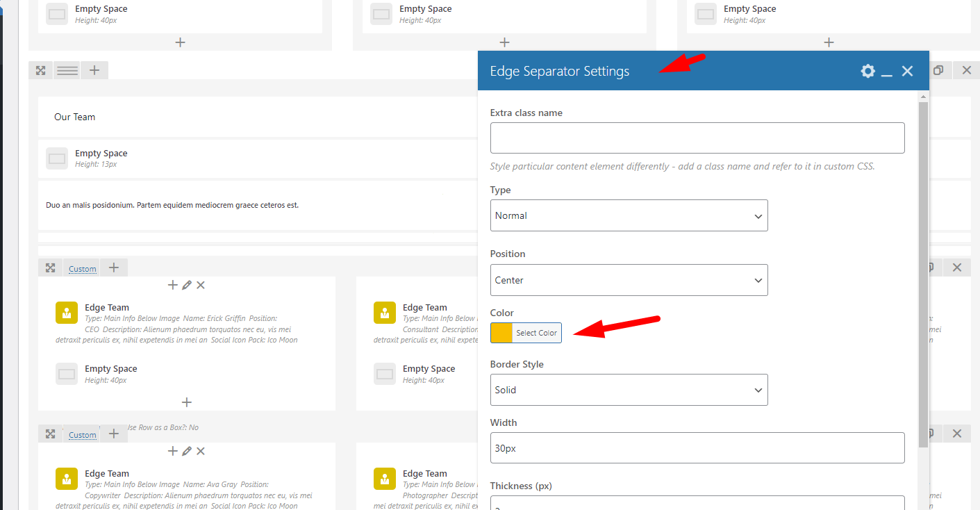The height and width of the screenshot is (510, 980).
Task: Delete the Our Team row
Action: (966, 70)
